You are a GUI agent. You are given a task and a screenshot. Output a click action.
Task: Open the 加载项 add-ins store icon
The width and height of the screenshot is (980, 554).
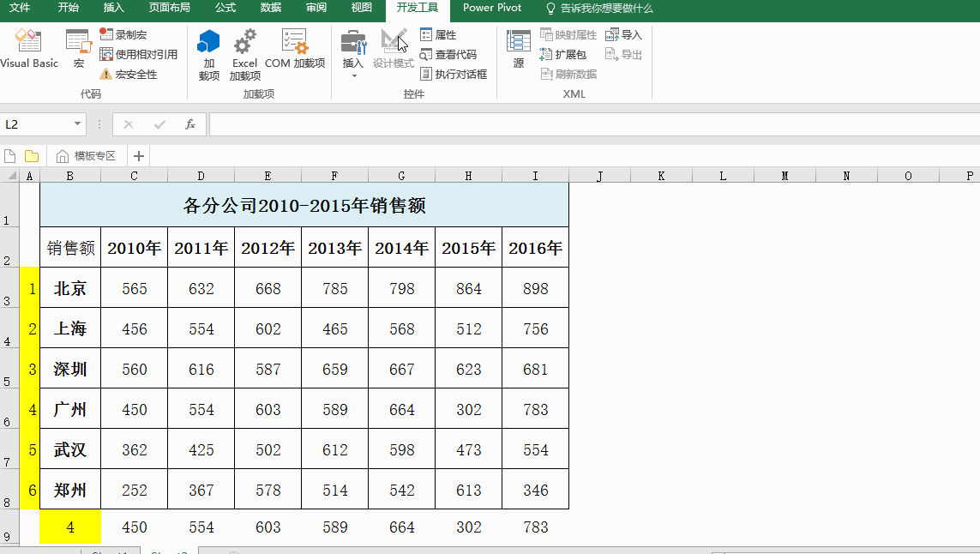click(209, 53)
